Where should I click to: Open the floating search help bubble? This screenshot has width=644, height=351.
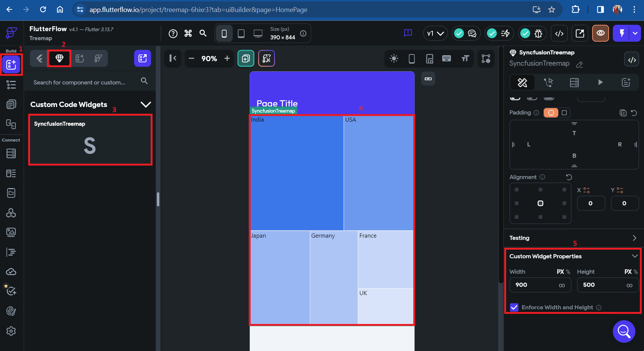point(624,331)
